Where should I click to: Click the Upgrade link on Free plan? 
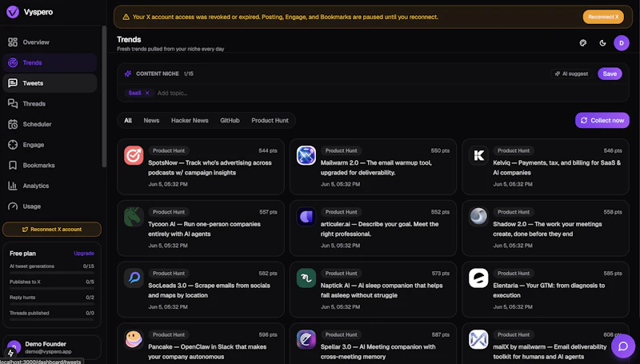click(x=84, y=254)
